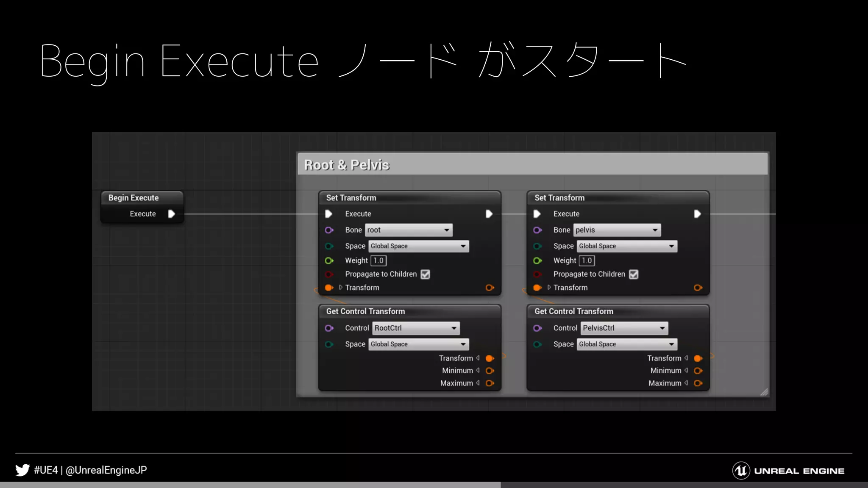Select the RootCtrl Get Control Transform title
The width and height of the screenshot is (868, 488).
click(366, 311)
